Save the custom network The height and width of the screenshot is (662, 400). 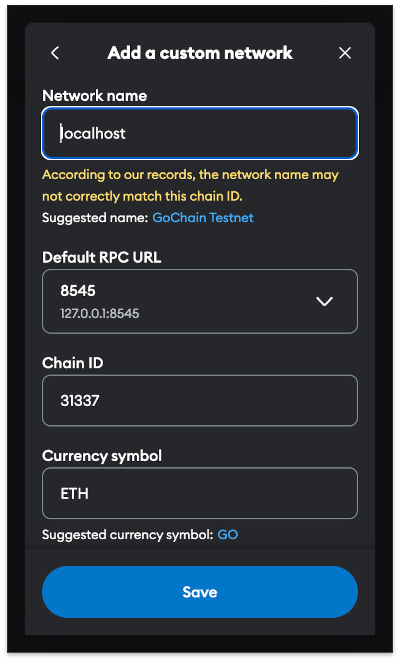tap(200, 592)
